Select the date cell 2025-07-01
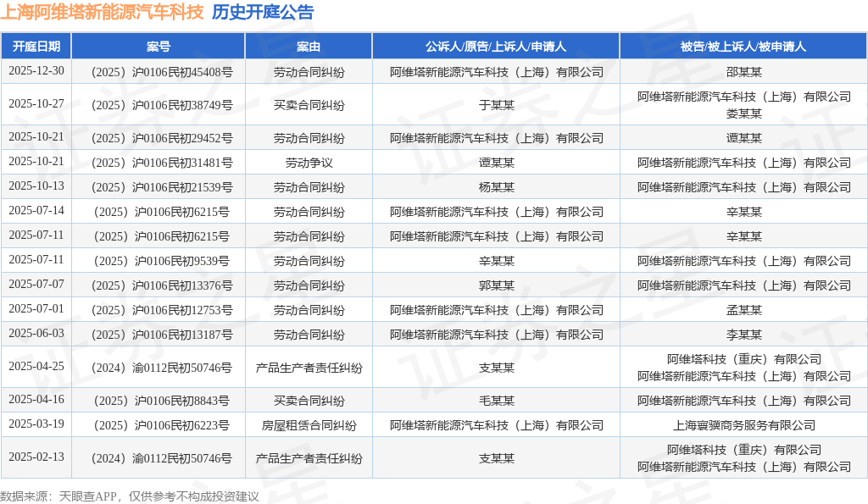This screenshot has height=504, width=868. (x=36, y=308)
